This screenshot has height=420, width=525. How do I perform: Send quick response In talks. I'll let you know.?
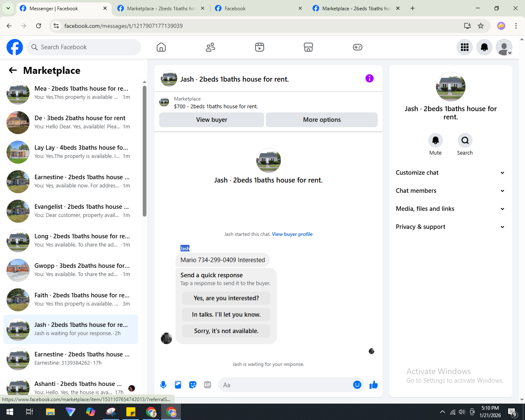[x=226, y=315]
